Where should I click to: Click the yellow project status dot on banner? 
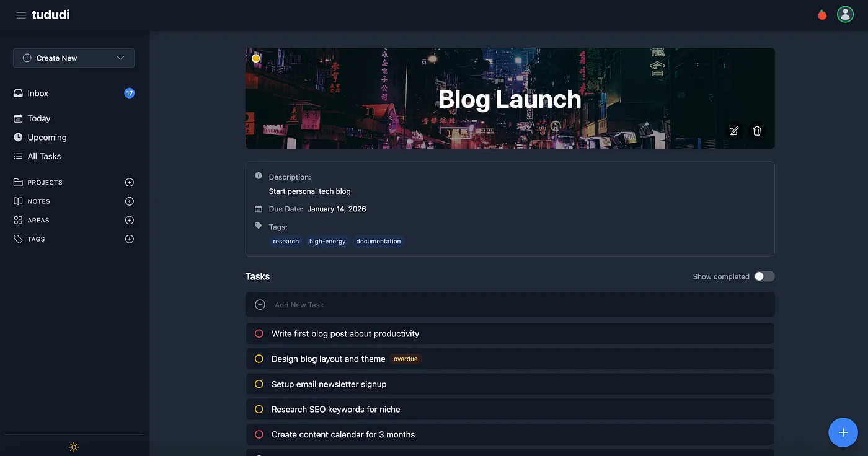coord(255,58)
